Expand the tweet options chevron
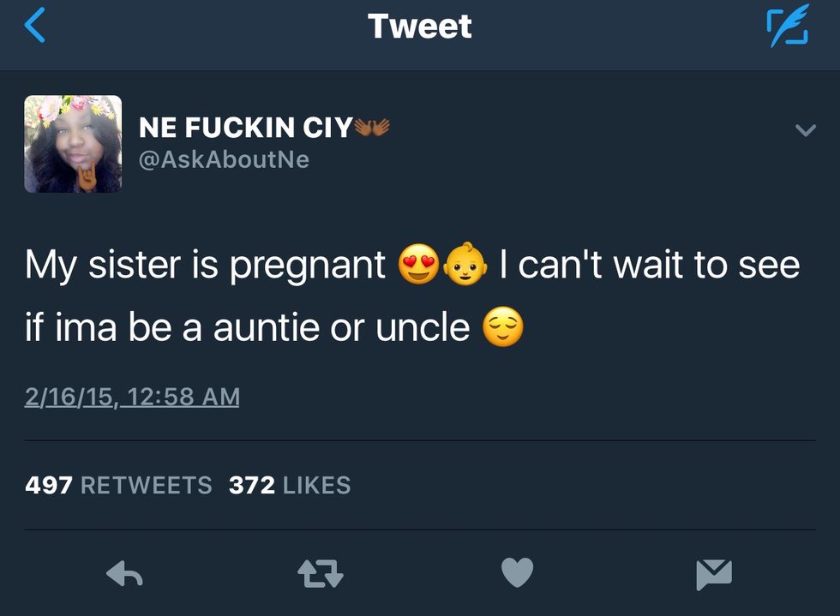The width and height of the screenshot is (840, 616). [x=805, y=131]
